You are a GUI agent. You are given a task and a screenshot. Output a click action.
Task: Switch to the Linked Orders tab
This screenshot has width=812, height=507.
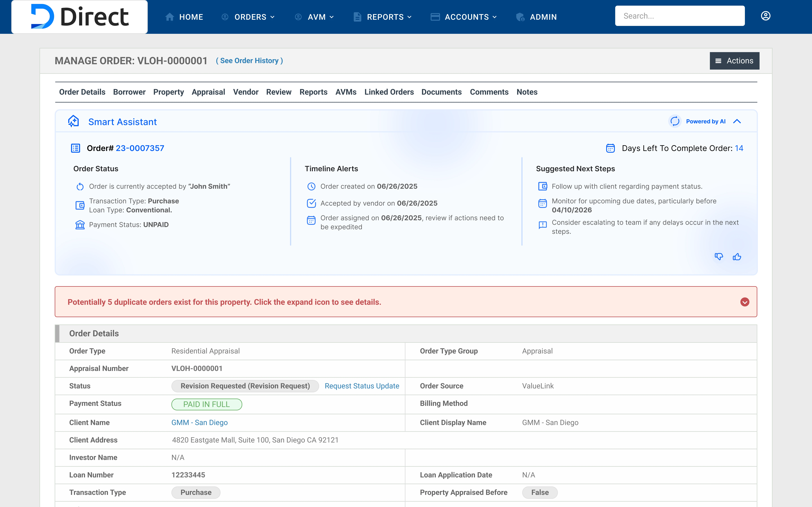(x=389, y=92)
